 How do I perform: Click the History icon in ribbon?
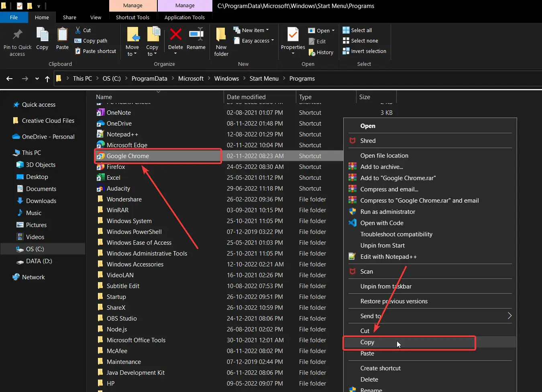312,52
